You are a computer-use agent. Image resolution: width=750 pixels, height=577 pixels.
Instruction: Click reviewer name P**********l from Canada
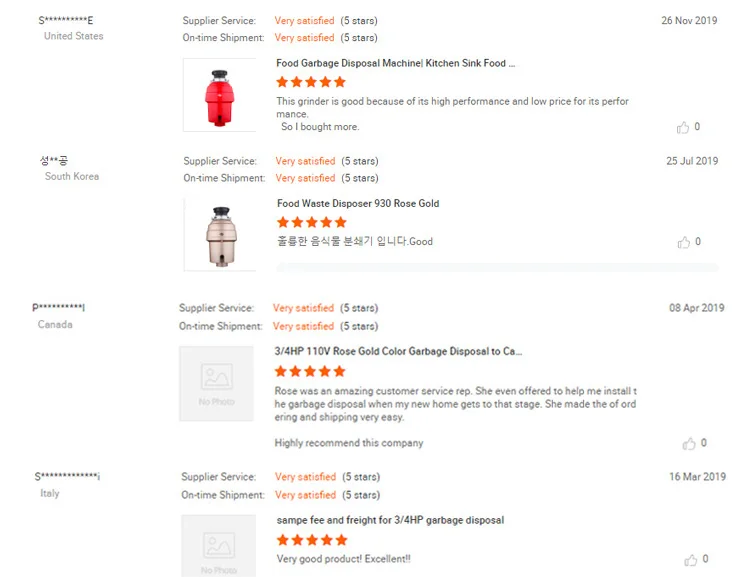(x=59, y=307)
